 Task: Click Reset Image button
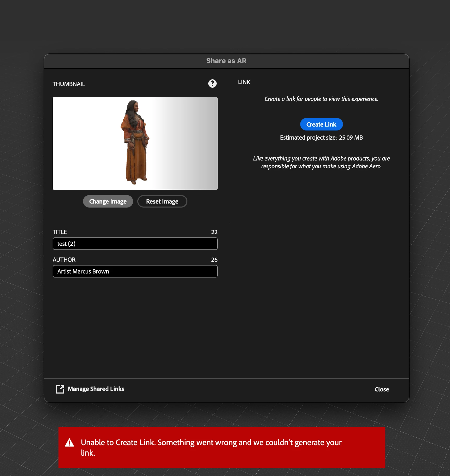[162, 201]
